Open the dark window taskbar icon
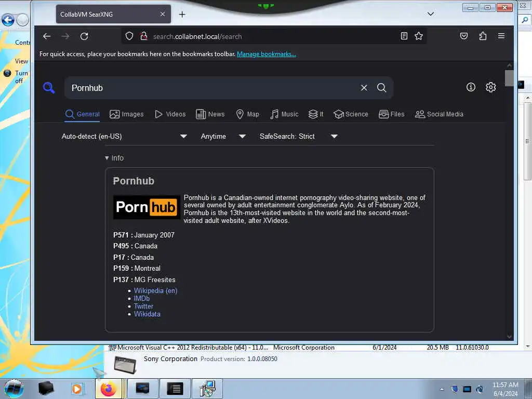Screen dimensions: 532x399 [x=142, y=389]
